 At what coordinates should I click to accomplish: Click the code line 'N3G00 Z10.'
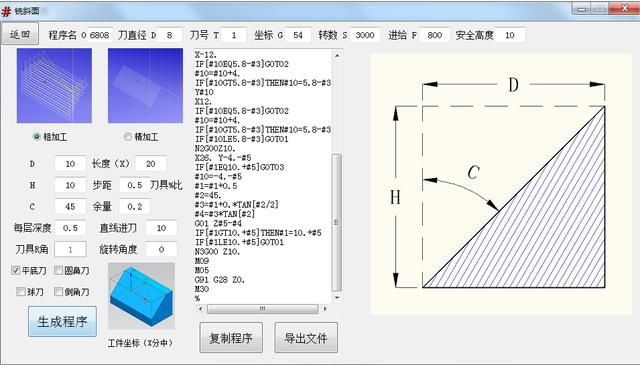click(218, 251)
